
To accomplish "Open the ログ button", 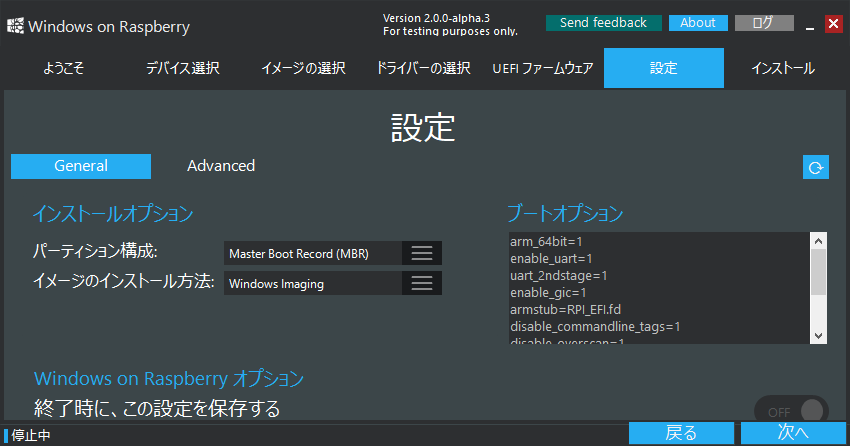I will pyautogui.click(x=764, y=23).
